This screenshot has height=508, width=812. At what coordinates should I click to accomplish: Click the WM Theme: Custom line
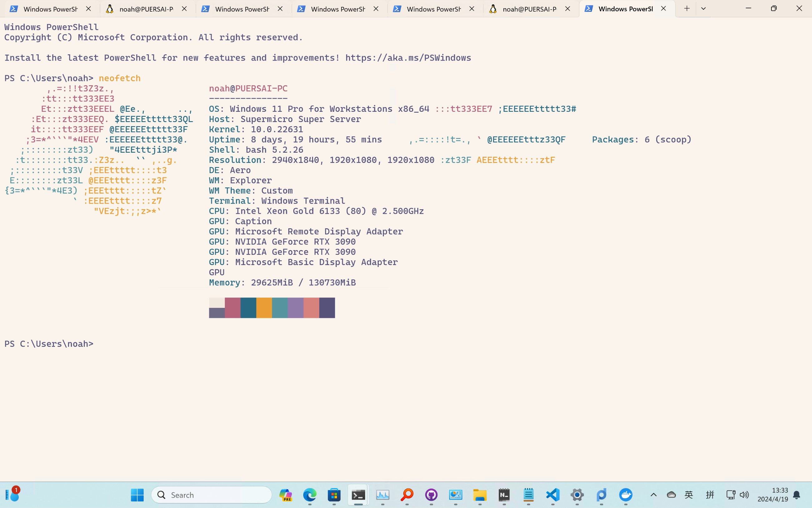[251, 190]
